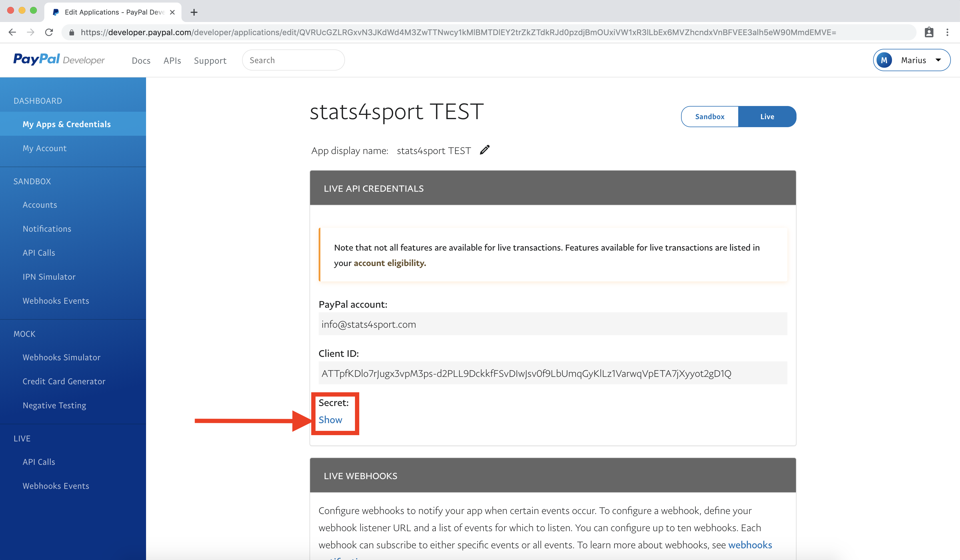
Task: Open the Support menu
Action: tap(210, 61)
